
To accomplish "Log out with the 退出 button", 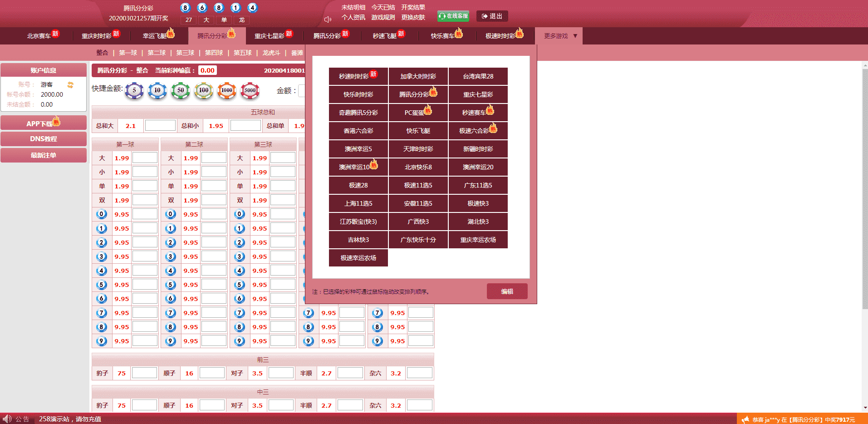I will tap(492, 16).
